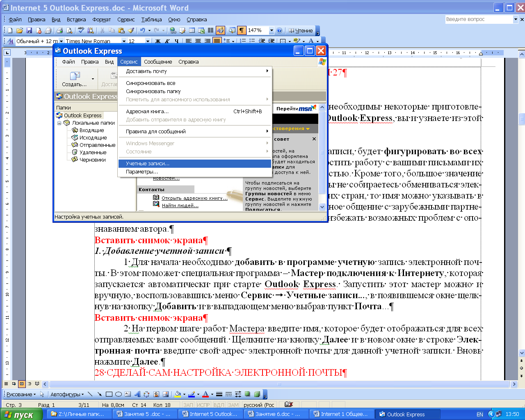The image size is (525, 420).
Task: Open Times New Roman font dropdown
Action: pyautogui.click(x=124, y=41)
